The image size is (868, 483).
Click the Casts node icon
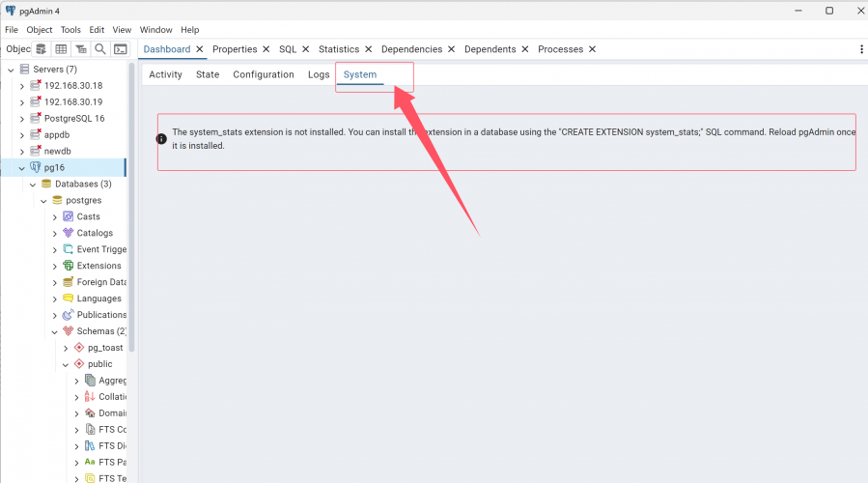pyautogui.click(x=69, y=216)
